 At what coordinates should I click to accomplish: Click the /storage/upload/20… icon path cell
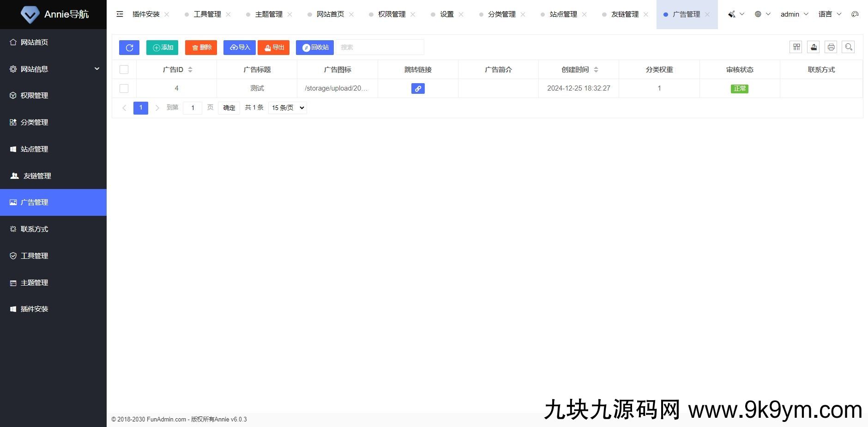337,88
